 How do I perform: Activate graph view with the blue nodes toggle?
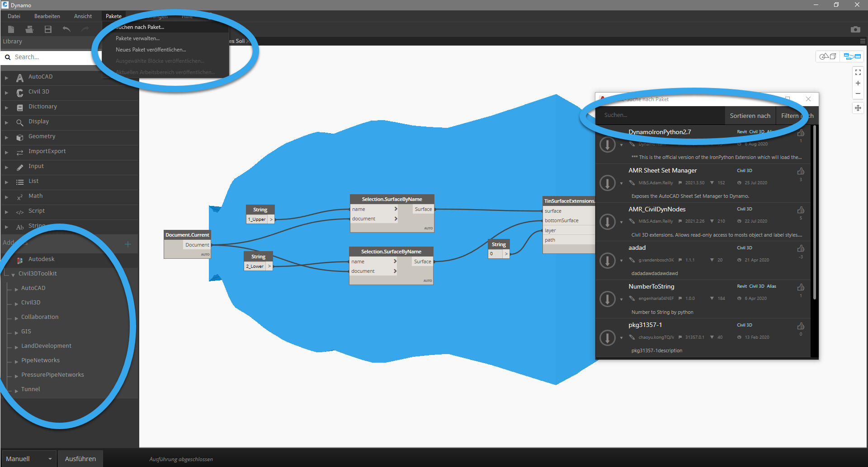[x=852, y=56]
